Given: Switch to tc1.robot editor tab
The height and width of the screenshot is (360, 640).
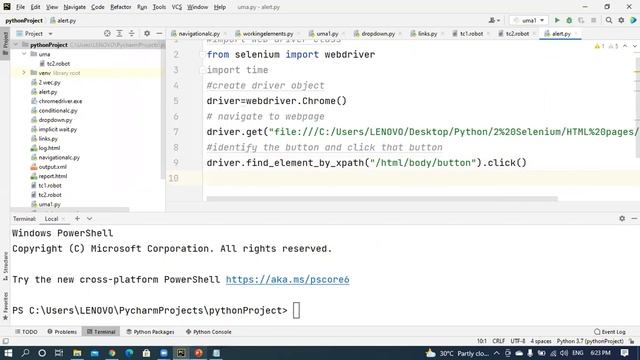Looking at the screenshot, I should (x=471, y=33).
